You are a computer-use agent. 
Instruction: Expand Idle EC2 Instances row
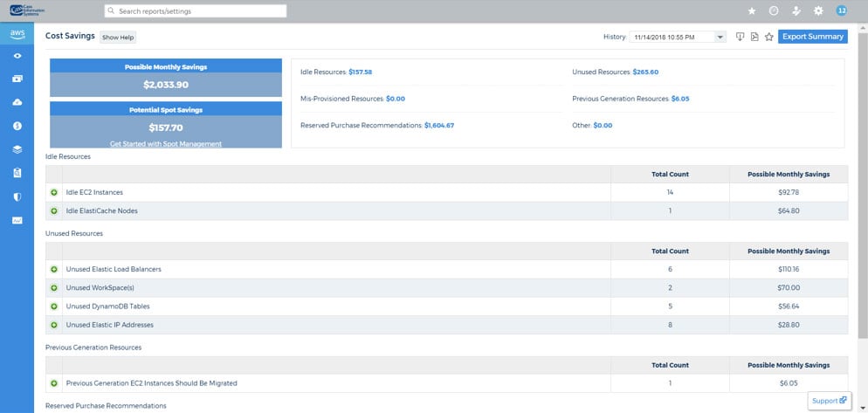53,193
